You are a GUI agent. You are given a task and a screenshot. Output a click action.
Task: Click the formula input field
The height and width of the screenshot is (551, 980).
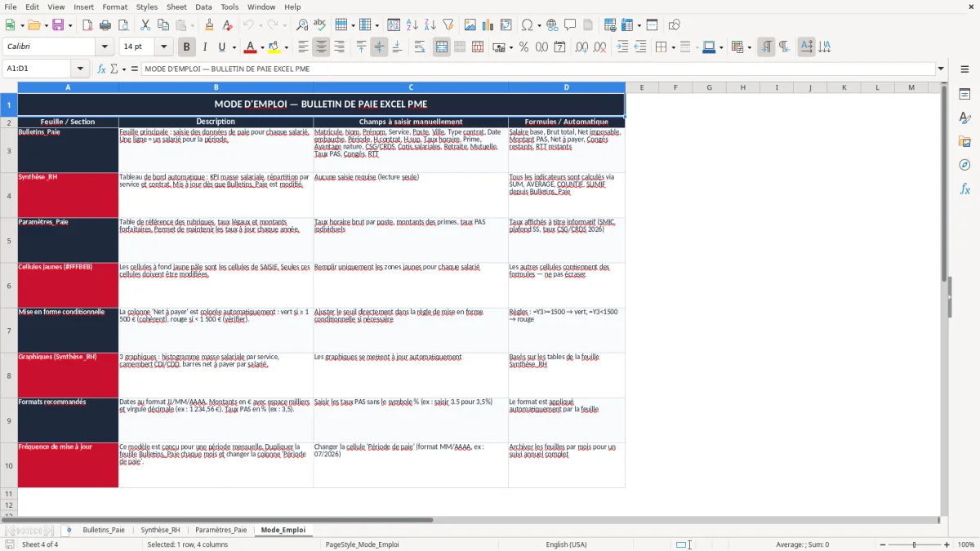537,69
